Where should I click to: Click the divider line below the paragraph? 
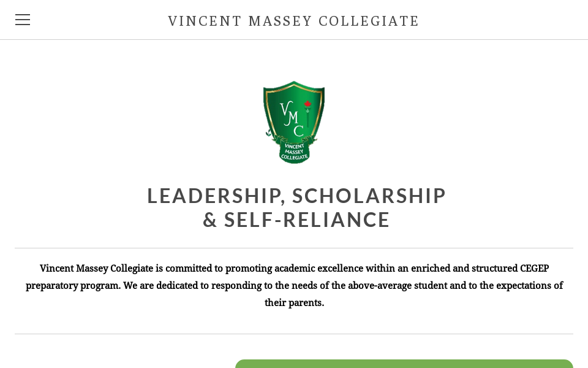(x=294, y=334)
